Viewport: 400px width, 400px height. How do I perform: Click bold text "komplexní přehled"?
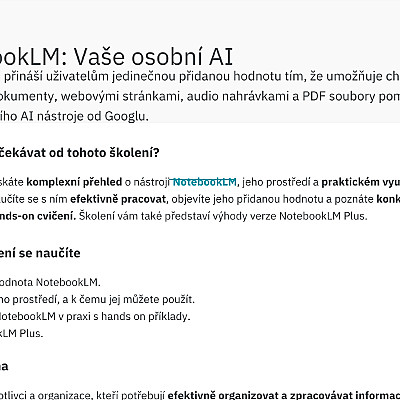pyautogui.click(x=74, y=182)
